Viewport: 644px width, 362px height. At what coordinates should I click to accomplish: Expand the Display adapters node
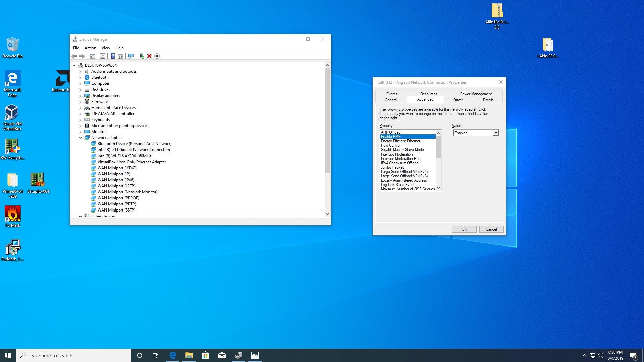(80, 96)
